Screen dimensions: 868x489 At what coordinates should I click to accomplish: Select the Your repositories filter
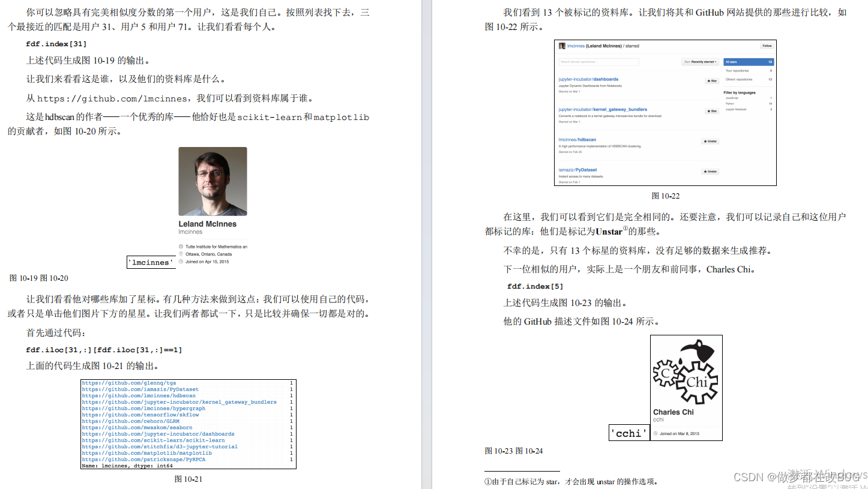[749, 71]
